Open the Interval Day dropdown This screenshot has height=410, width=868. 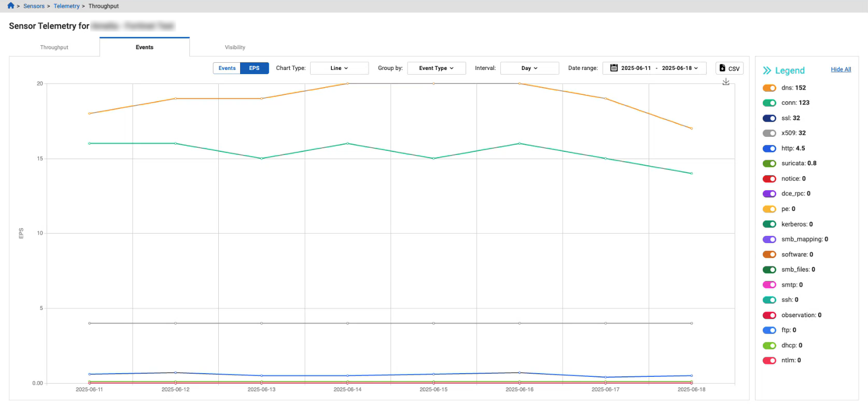(529, 68)
